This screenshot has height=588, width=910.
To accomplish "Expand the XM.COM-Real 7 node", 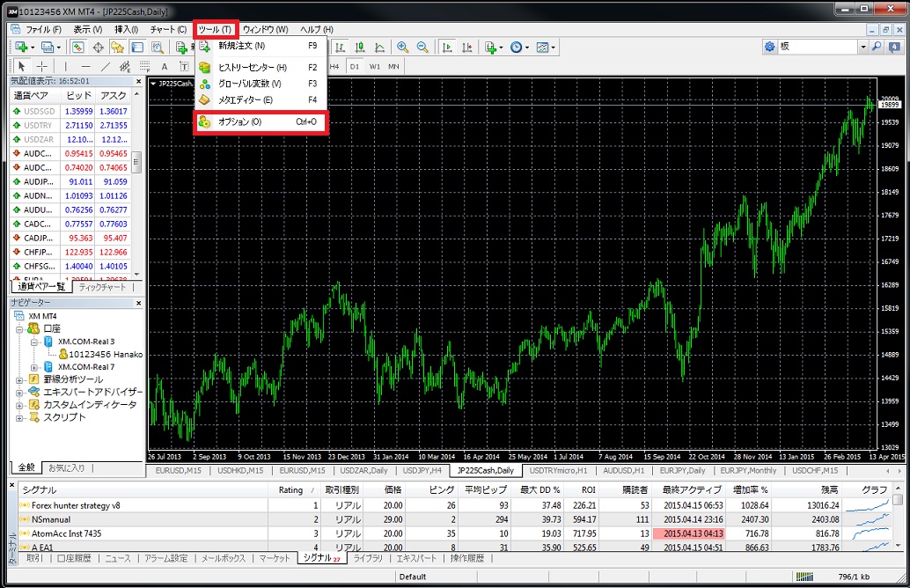I will coord(34,367).
